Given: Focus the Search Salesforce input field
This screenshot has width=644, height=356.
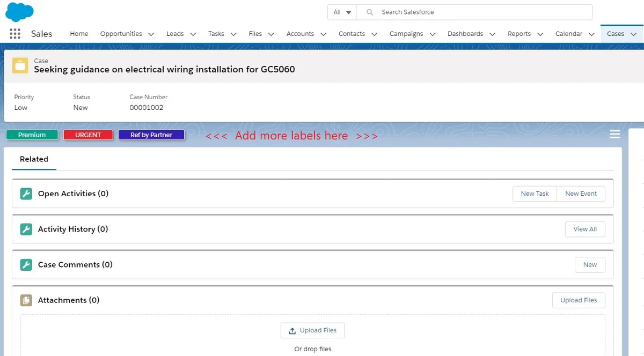Looking at the screenshot, I should click(x=474, y=12).
